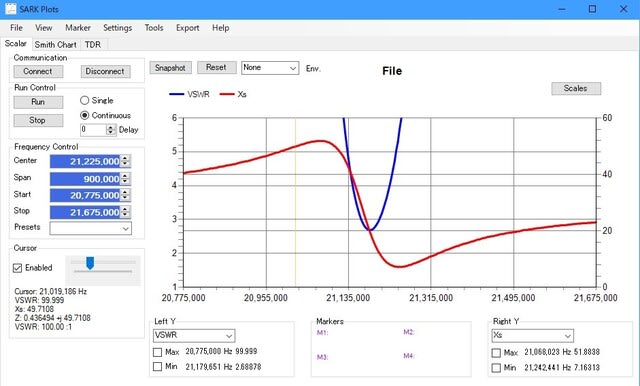Open the Marker menu
Viewport: 640px width, 386px height.
pyautogui.click(x=78, y=28)
